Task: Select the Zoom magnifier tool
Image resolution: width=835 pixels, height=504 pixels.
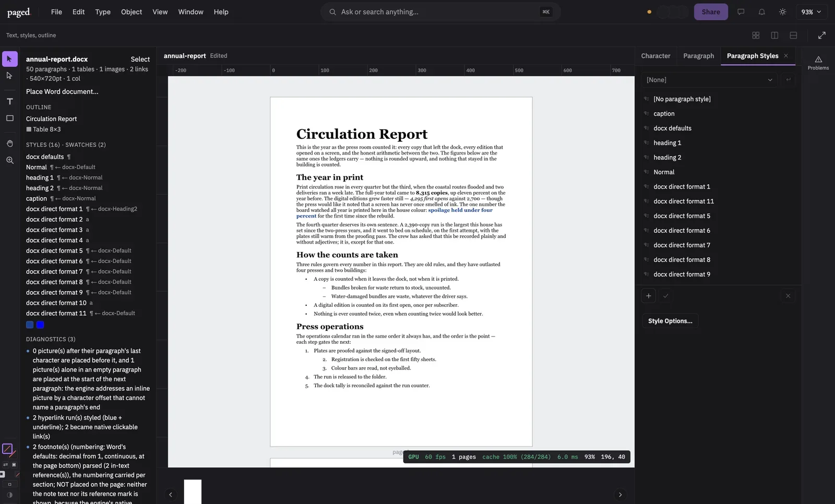Action: (x=9, y=160)
